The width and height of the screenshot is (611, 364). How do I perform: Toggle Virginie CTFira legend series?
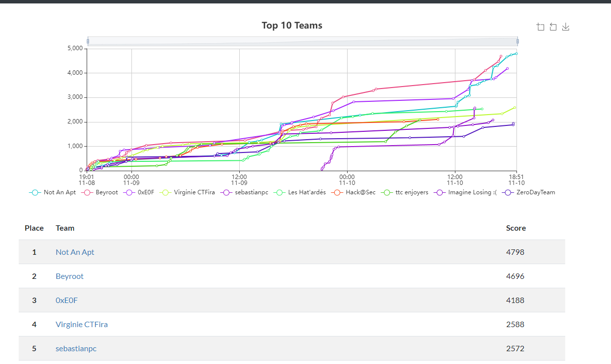pos(188,192)
